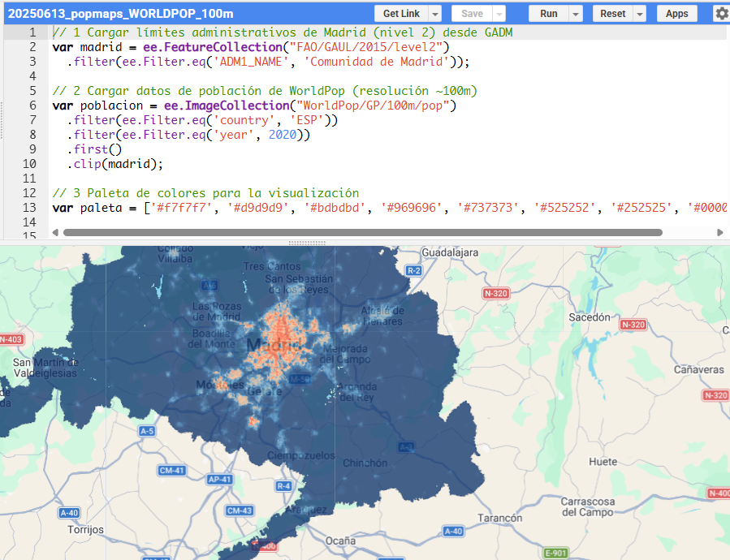Expand the Reset dropdown arrow
The height and width of the screenshot is (560, 730).
(x=640, y=14)
